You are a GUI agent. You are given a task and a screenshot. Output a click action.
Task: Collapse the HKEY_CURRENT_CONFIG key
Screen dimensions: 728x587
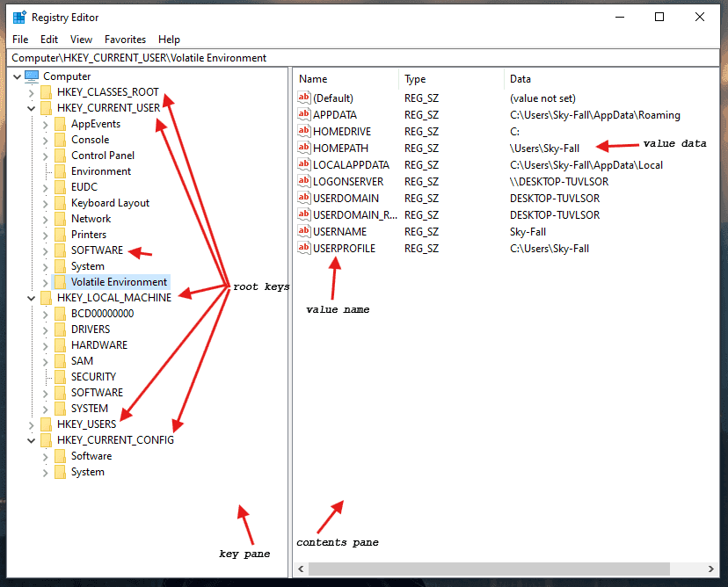tap(31, 440)
